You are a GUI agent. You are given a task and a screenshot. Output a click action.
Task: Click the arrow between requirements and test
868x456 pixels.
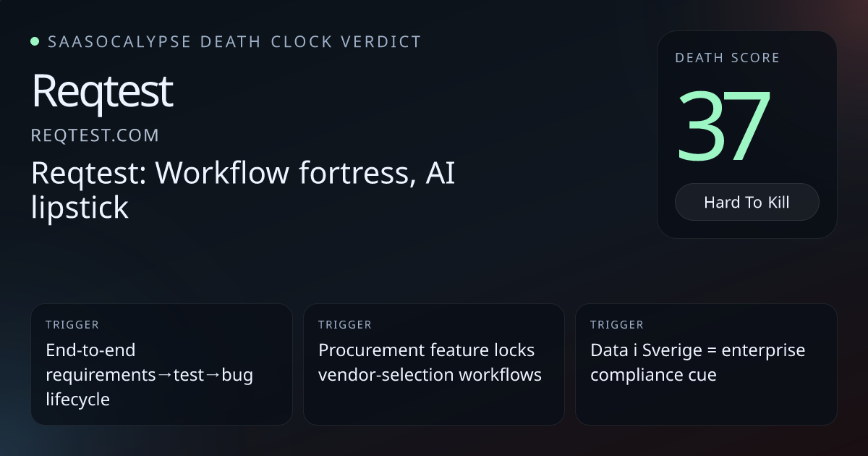[x=164, y=375]
